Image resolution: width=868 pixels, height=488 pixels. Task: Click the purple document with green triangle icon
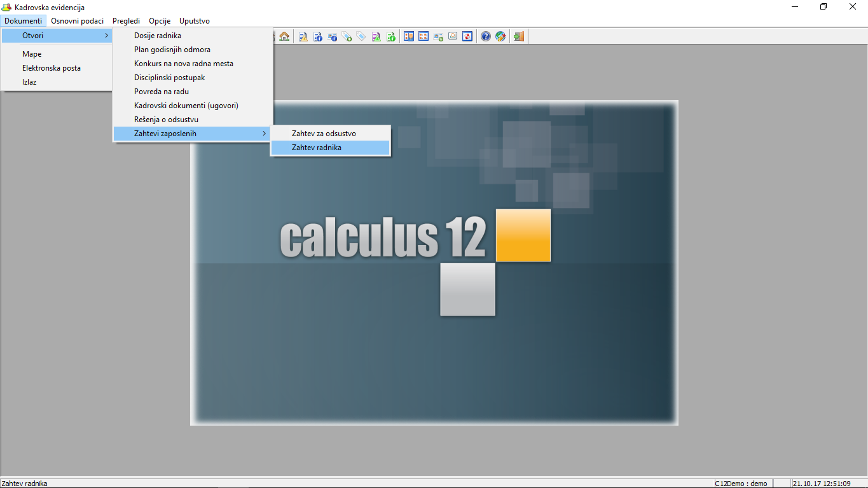[376, 36]
